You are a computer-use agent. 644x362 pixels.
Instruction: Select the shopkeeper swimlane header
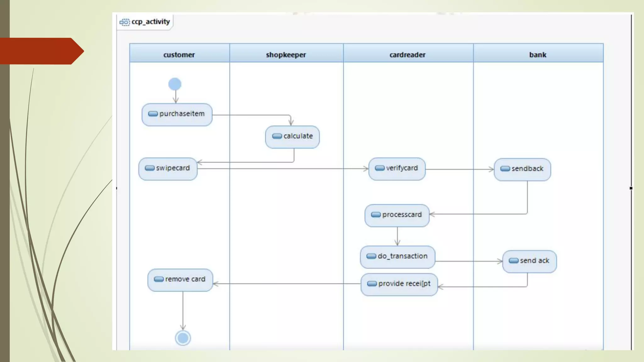click(x=286, y=54)
